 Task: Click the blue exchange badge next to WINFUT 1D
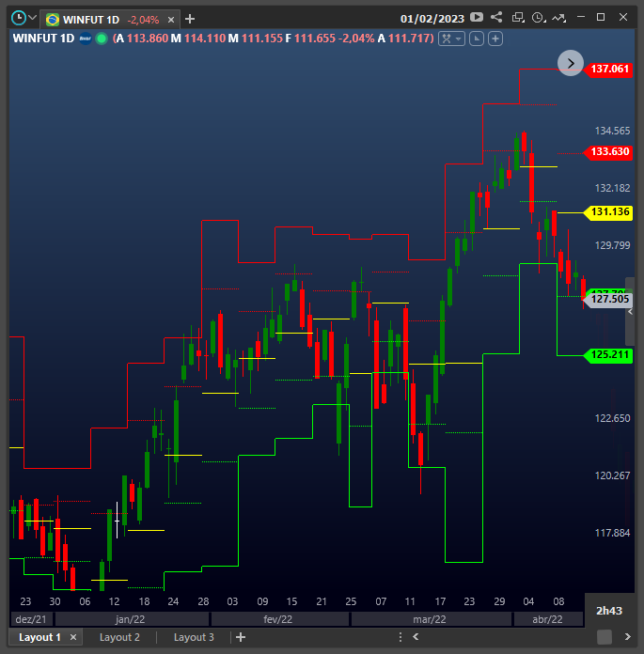tap(86, 39)
